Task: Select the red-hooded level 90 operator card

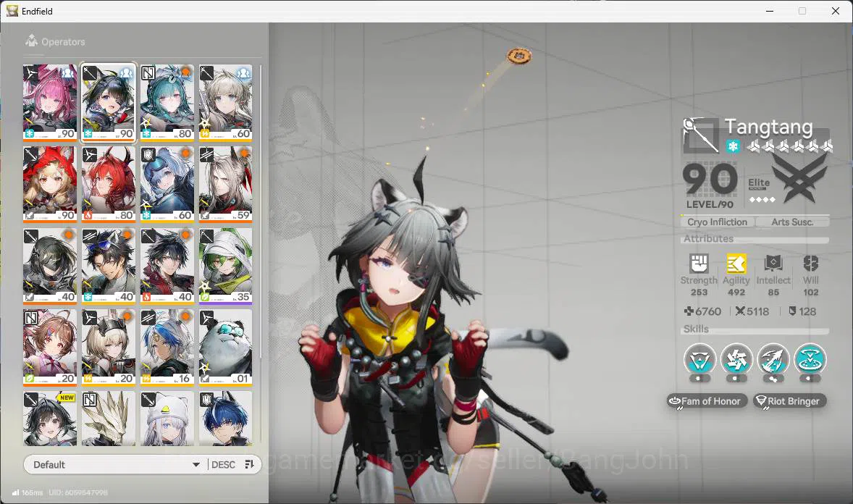Action: [x=50, y=184]
